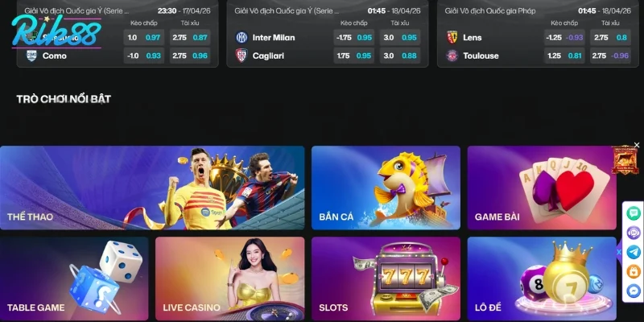Select Como handicap odds 0.93

point(144,56)
